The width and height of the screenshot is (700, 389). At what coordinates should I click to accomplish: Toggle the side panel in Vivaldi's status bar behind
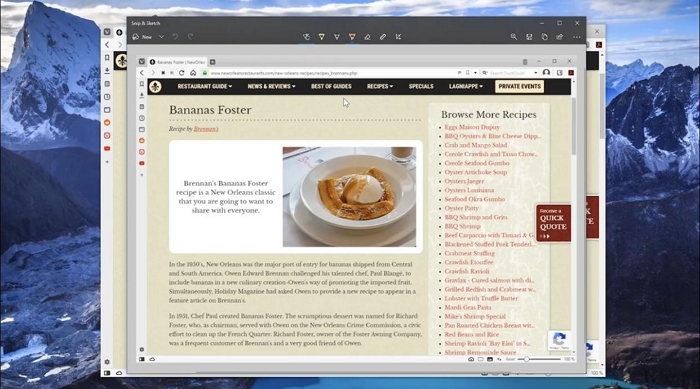(107, 373)
